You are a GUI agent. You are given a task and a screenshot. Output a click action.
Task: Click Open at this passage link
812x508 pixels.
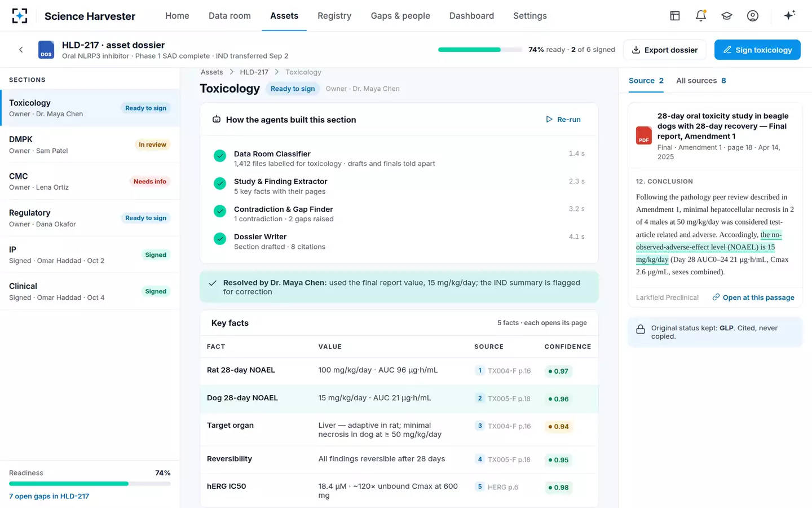pyautogui.click(x=753, y=297)
